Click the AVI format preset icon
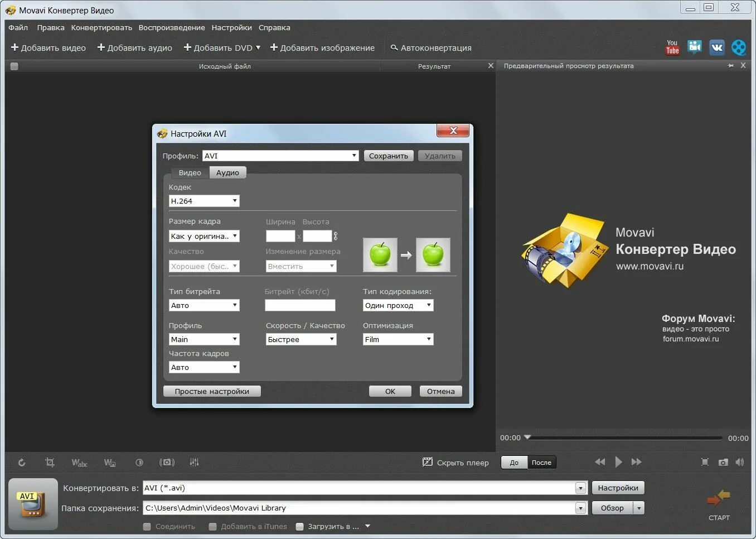Screen dimensions: 756x539 33,504
